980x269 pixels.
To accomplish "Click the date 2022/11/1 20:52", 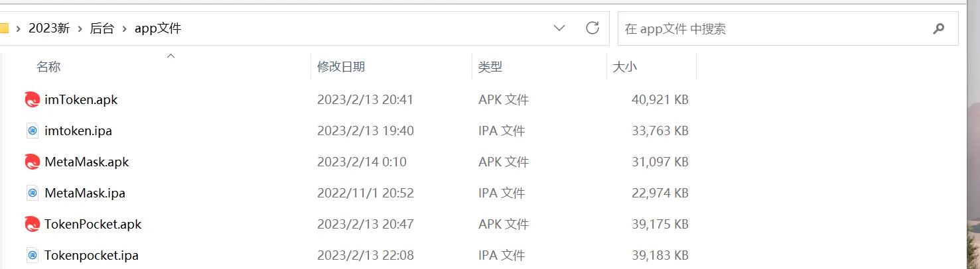I will 366,193.
